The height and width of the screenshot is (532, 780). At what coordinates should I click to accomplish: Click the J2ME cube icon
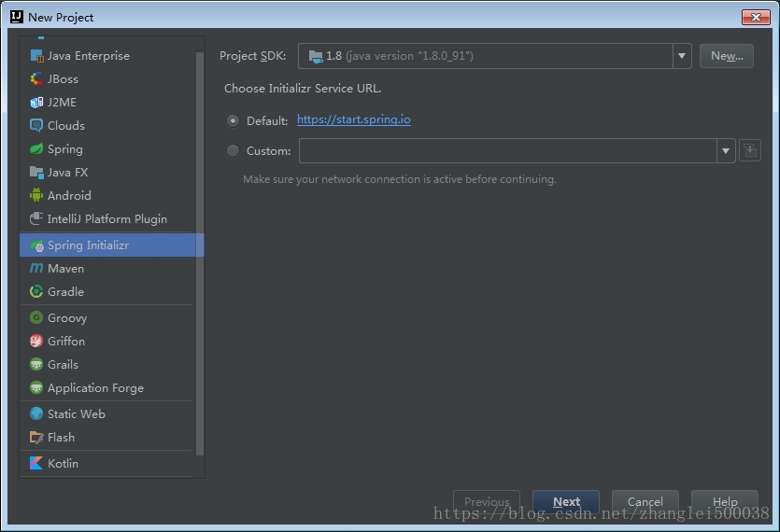point(36,102)
